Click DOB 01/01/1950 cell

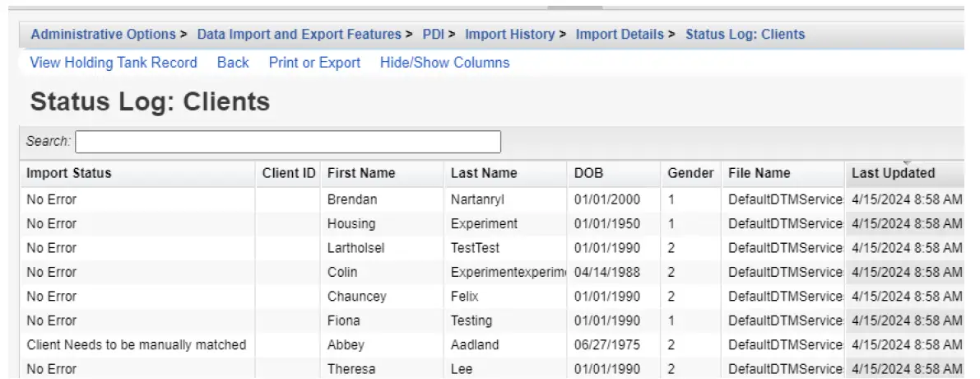(615, 224)
